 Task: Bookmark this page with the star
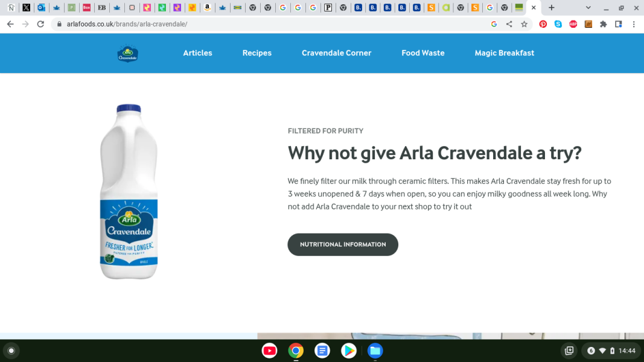[524, 24]
